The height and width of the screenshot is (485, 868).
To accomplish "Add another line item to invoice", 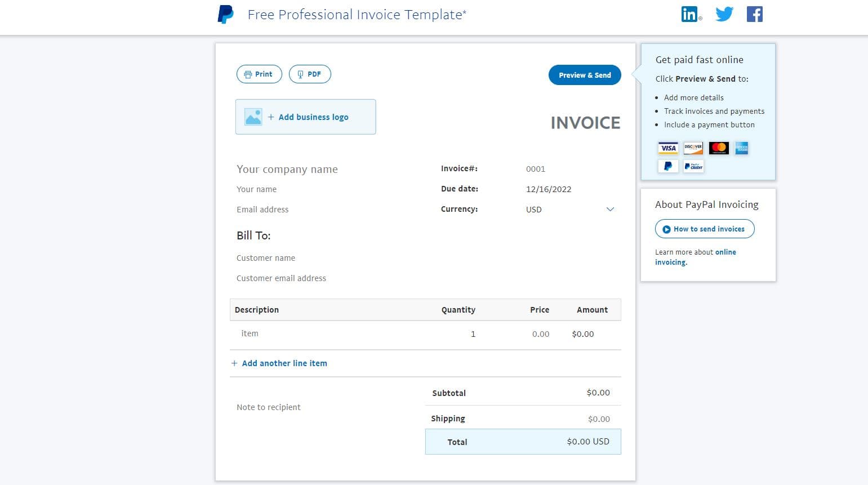I will (284, 363).
